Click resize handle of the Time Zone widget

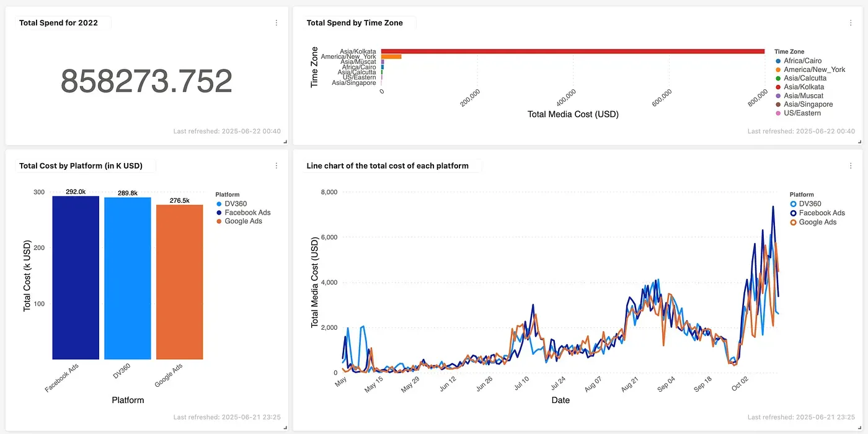[859, 142]
